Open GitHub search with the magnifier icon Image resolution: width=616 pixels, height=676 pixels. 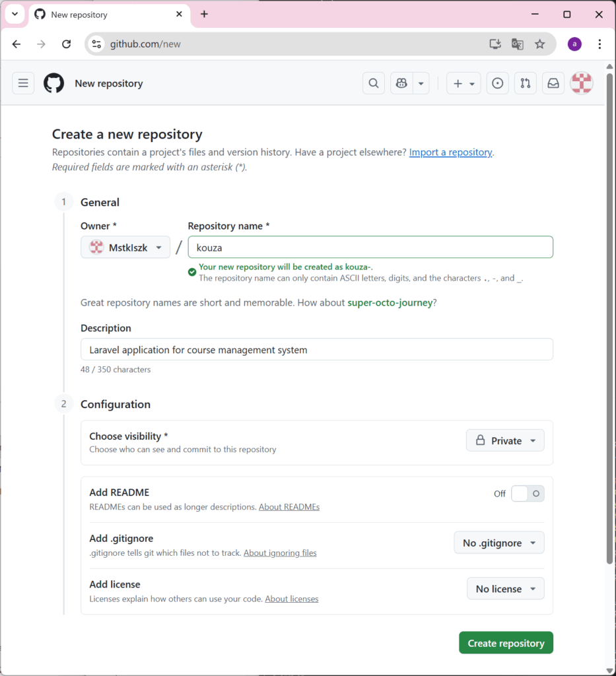[x=374, y=83]
